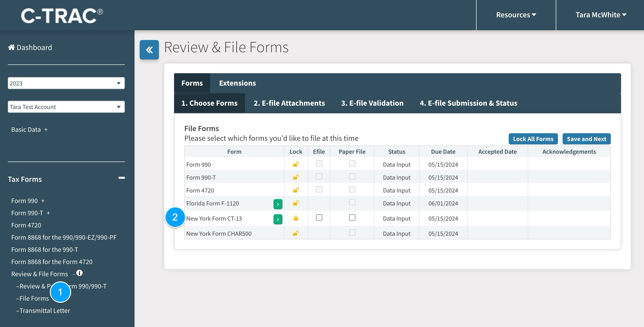Click the Lock All Forms button
Screen dimensions: 644x327
(533, 139)
